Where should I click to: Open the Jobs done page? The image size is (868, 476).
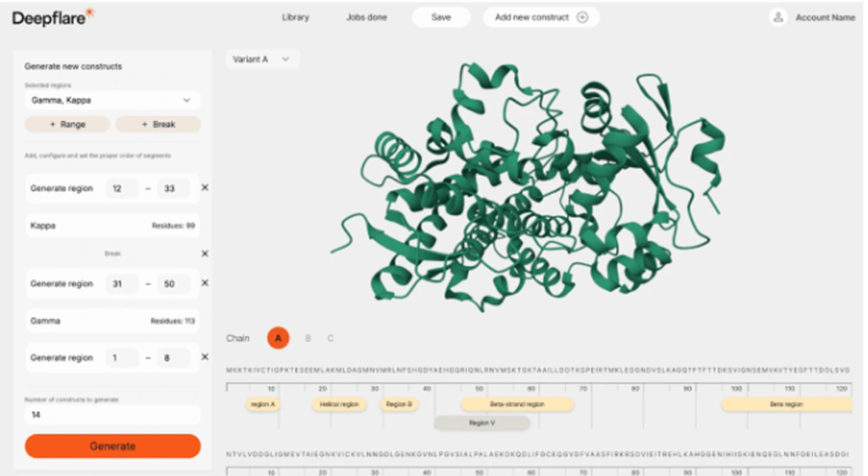(365, 17)
